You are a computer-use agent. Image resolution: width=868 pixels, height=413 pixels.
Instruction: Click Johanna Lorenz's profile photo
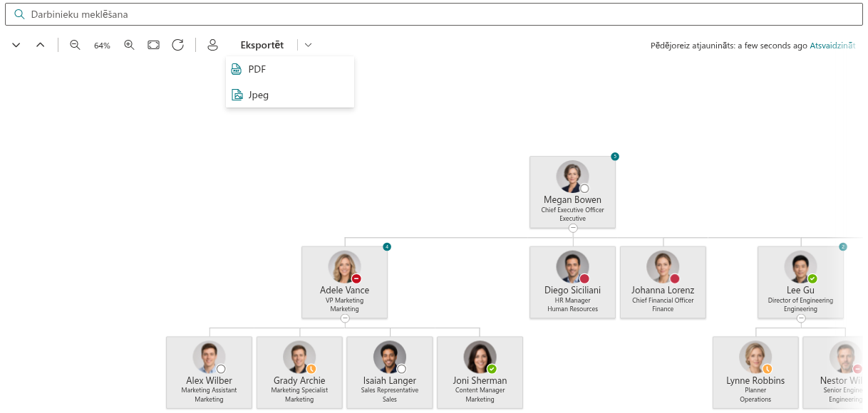tap(663, 267)
